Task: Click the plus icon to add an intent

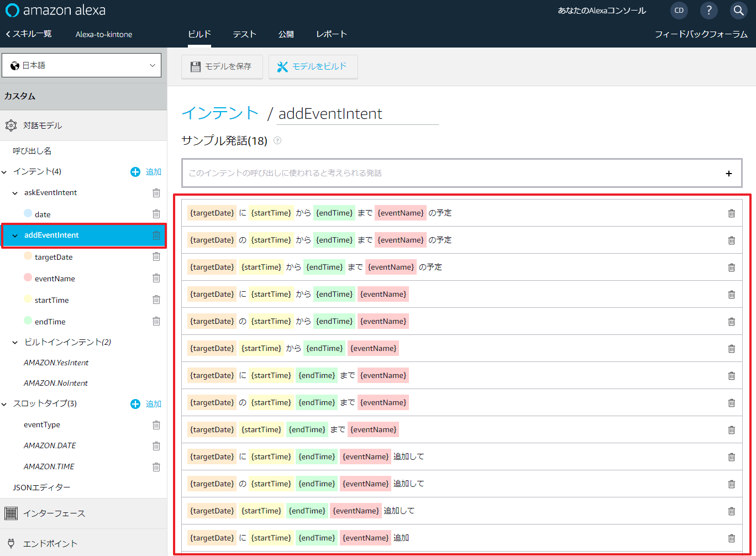Action: tap(135, 172)
